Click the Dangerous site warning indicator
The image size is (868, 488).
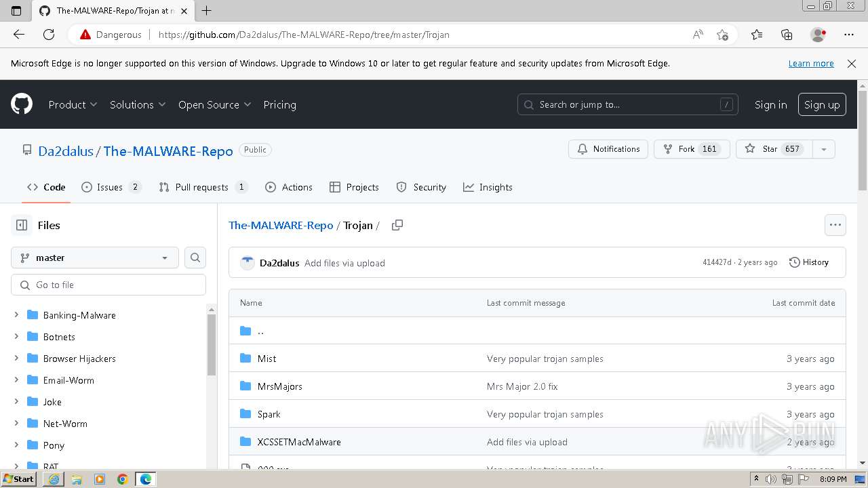pyautogui.click(x=111, y=35)
